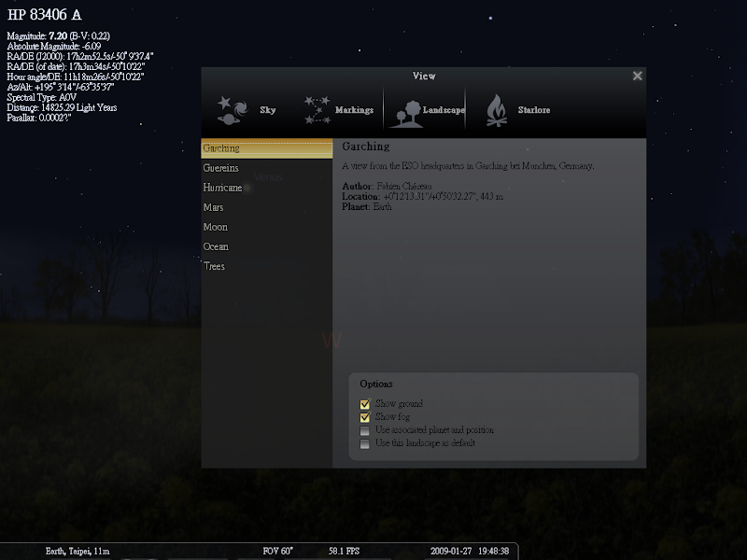This screenshot has width=747, height=560.
Task: Select Guereins landscape in list
Action: [x=267, y=168]
